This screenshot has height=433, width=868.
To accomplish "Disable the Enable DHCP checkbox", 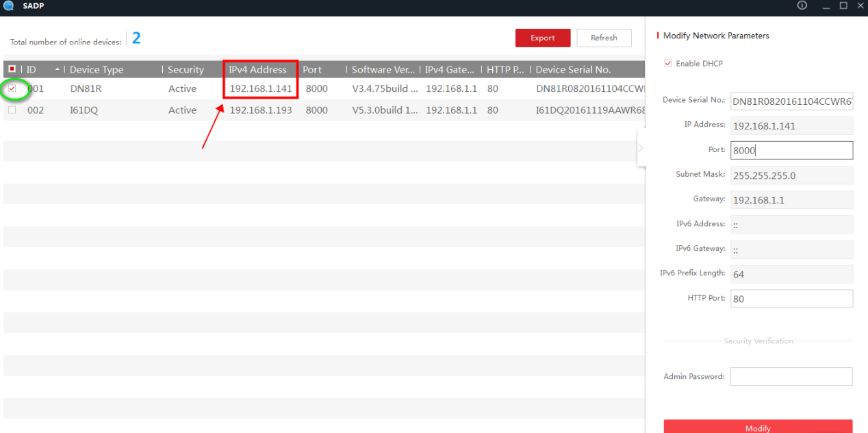I will click(x=668, y=63).
